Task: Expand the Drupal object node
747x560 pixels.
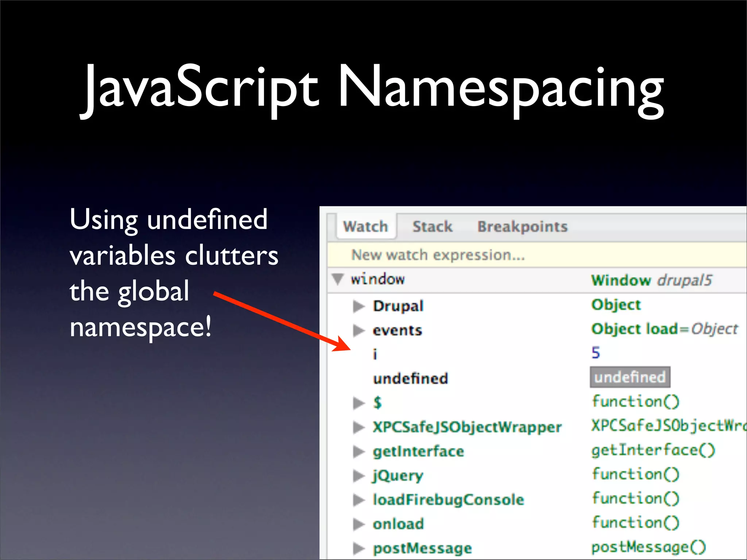Action: [x=359, y=306]
